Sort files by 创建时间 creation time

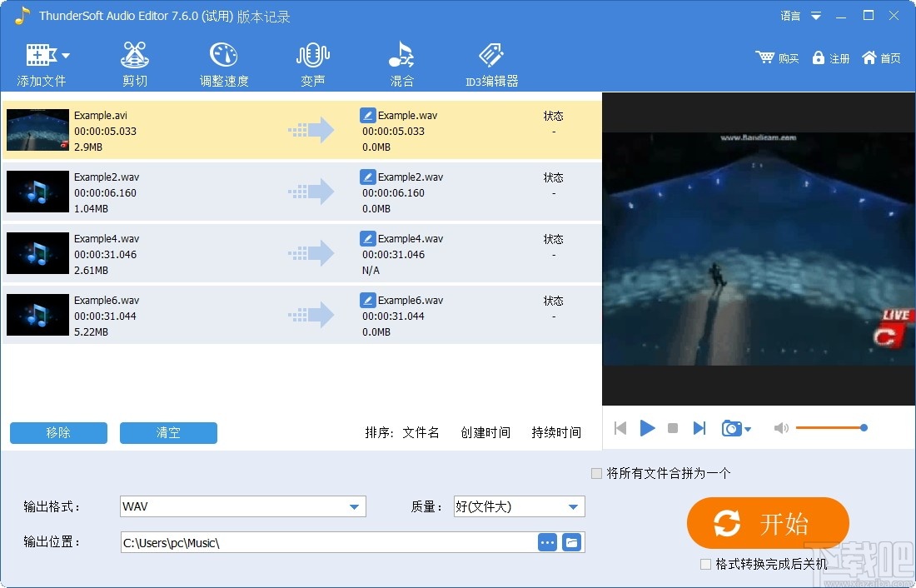[485, 432]
